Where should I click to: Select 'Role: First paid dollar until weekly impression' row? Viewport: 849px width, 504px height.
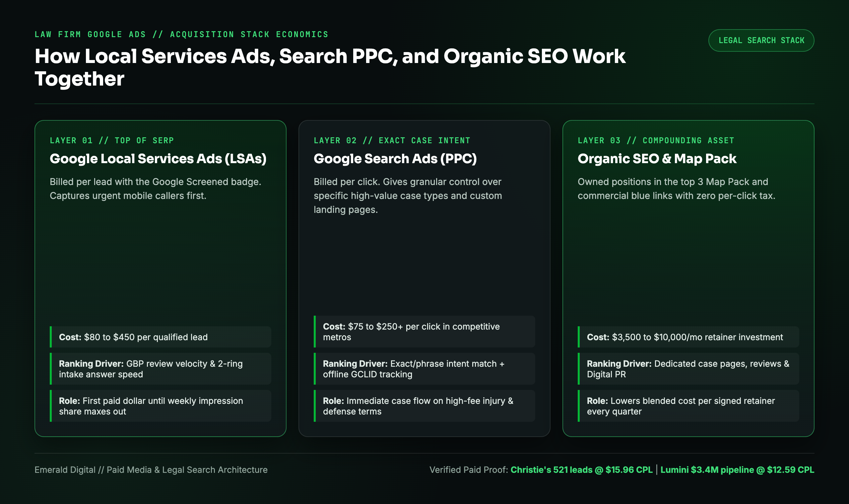coord(160,406)
